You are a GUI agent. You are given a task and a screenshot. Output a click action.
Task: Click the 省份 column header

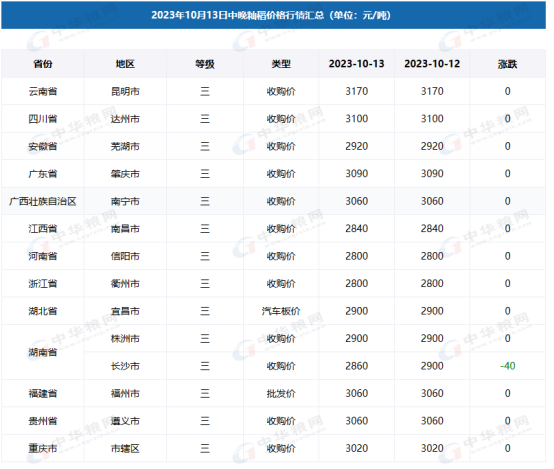pos(43,64)
